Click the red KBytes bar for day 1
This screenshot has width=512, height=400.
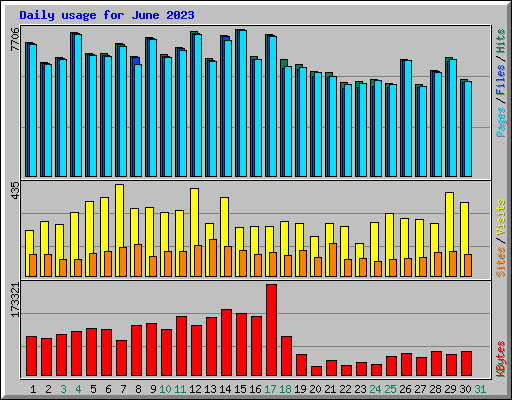pos(31,356)
